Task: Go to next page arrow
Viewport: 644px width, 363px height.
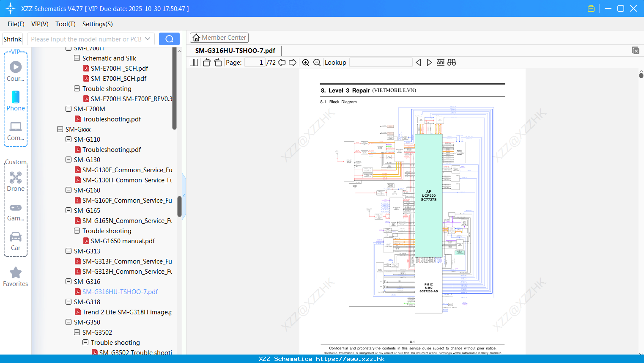Action: click(x=293, y=62)
